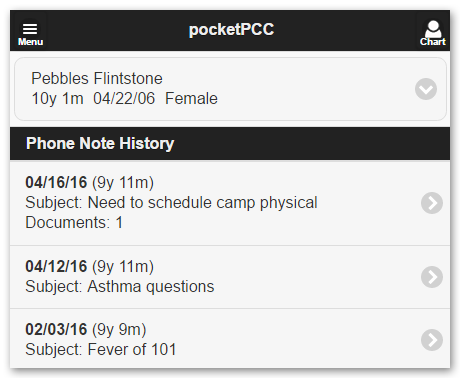Open the patient Chart person icon
The image size is (460, 378).
click(433, 29)
